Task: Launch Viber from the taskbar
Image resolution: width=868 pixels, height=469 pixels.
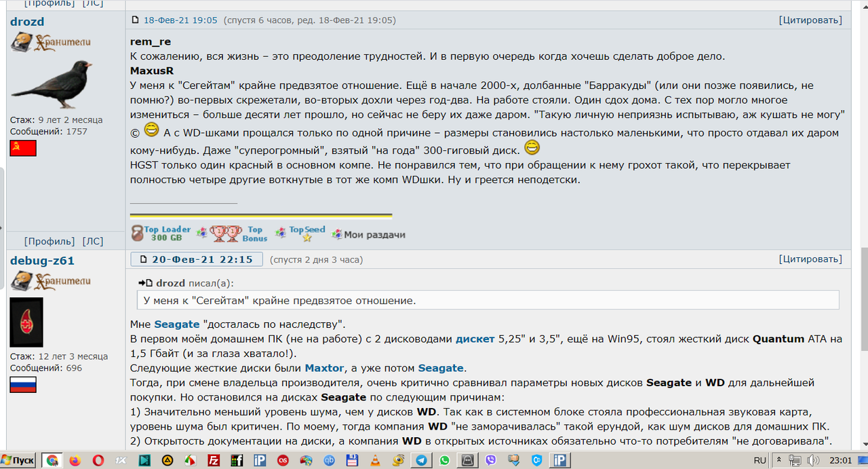Action: [x=490, y=460]
